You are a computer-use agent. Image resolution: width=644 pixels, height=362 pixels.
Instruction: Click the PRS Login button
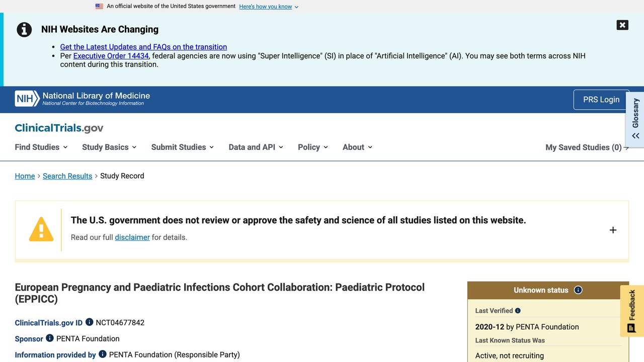601,100
